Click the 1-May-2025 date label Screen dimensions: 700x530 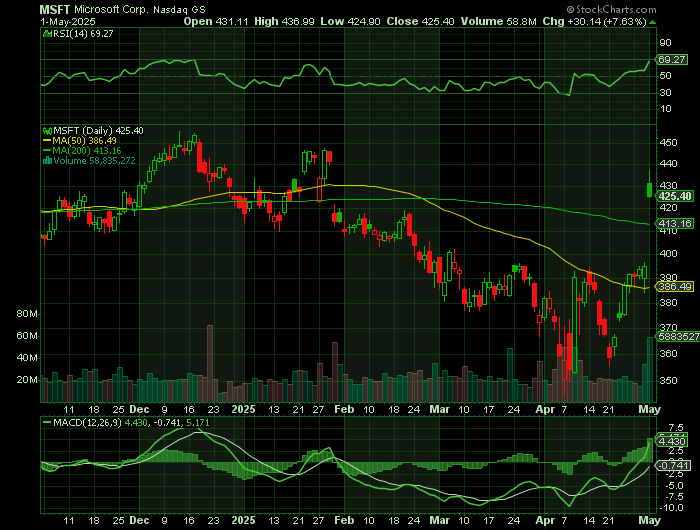click(x=67, y=21)
